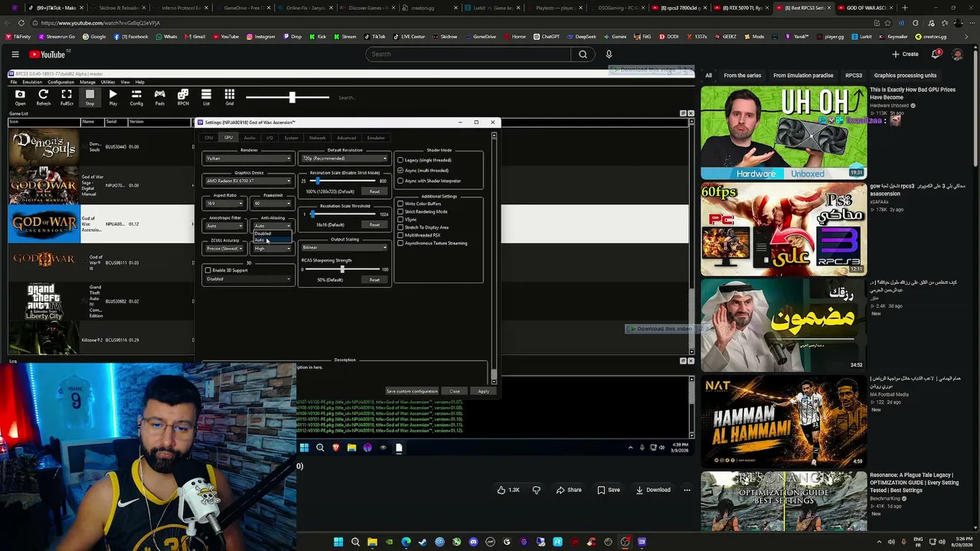Reload the browser page
980x551 pixels.
click(21, 23)
